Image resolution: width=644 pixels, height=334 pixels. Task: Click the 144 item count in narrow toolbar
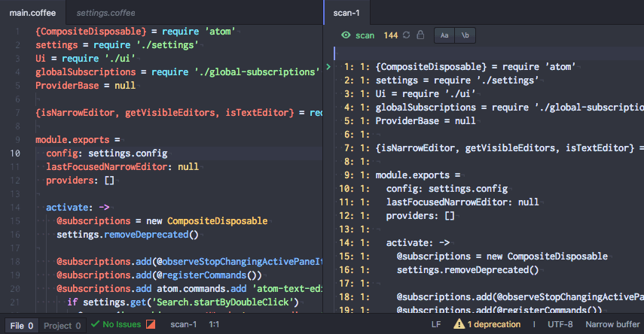391,35
